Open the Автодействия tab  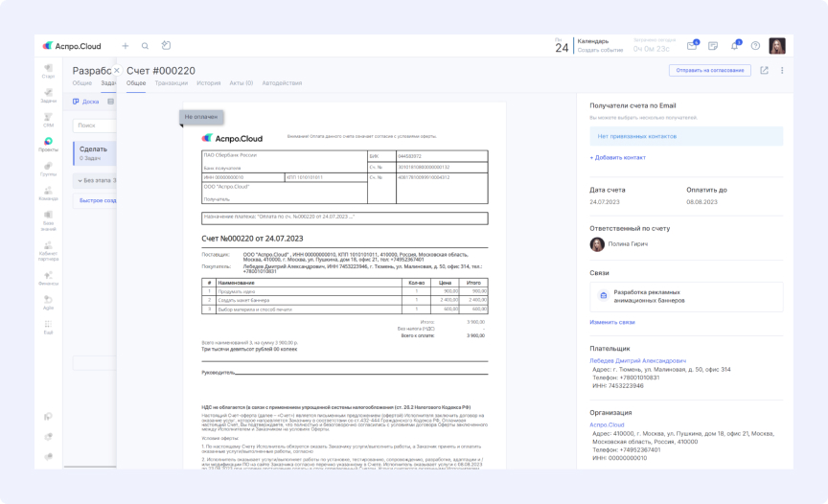point(282,83)
